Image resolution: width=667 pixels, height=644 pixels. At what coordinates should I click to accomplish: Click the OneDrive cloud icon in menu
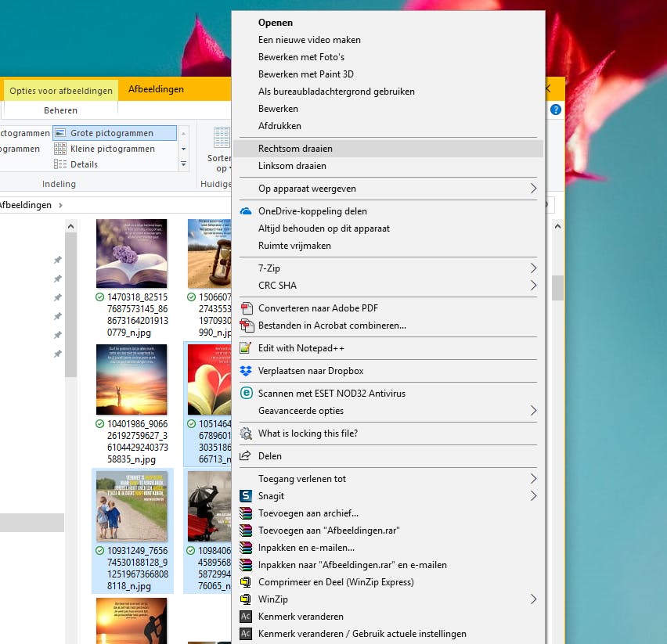pos(246,211)
